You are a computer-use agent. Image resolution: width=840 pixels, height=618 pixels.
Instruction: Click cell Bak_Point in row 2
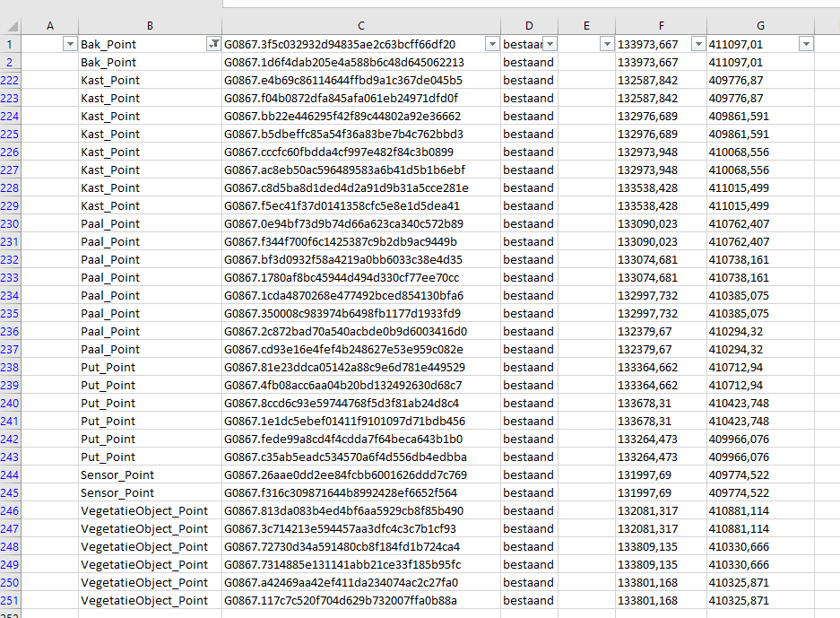click(x=150, y=62)
